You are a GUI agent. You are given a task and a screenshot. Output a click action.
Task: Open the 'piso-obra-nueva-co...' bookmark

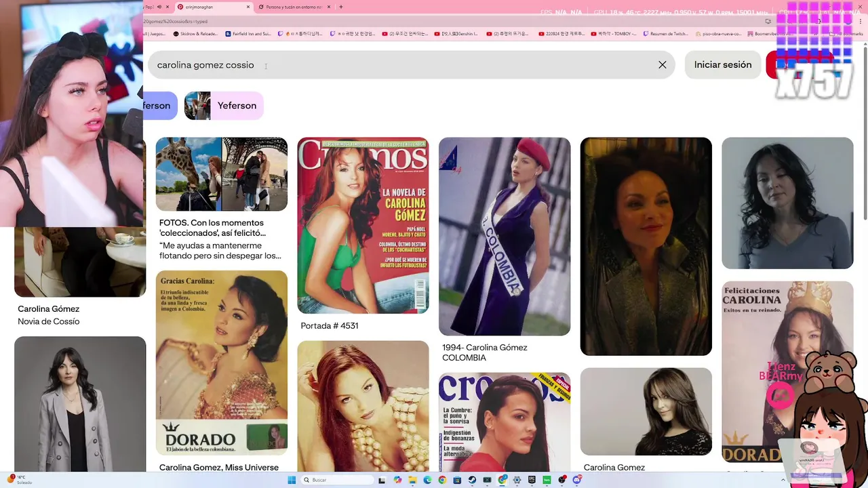pyautogui.click(x=719, y=34)
